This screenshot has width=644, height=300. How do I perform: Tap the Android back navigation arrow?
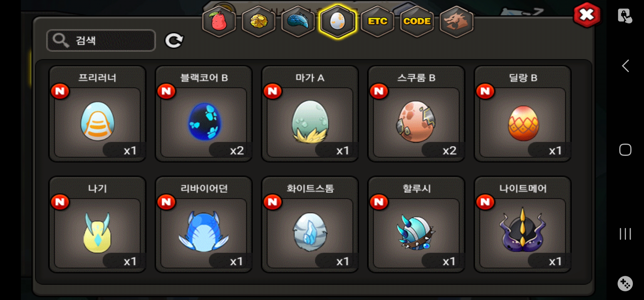coord(625,66)
